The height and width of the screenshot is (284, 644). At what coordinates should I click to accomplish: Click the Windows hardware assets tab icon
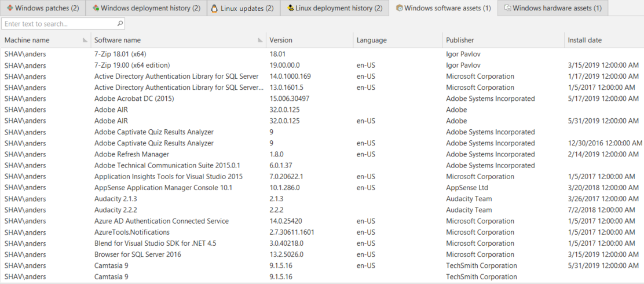[508, 8]
